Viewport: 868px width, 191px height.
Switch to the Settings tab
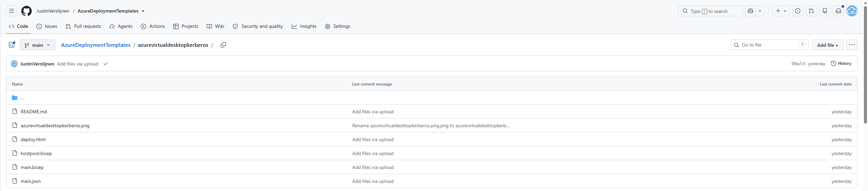337,26
